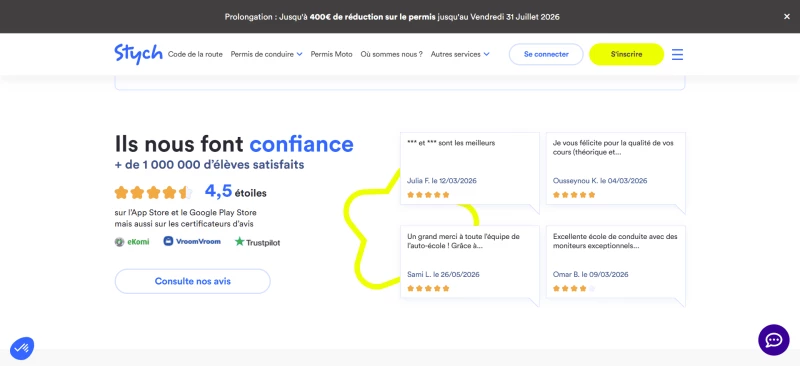
Task: Click 'Ousseynou K. le 04/03/2026' text
Action: pyautogui.click(x=600, y=181)
